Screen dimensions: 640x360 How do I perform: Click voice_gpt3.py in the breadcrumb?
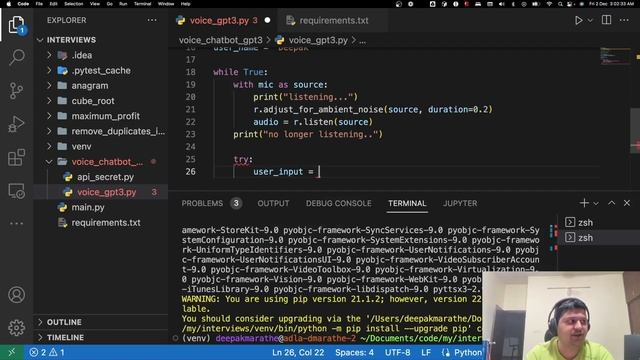tap(318, 40)
